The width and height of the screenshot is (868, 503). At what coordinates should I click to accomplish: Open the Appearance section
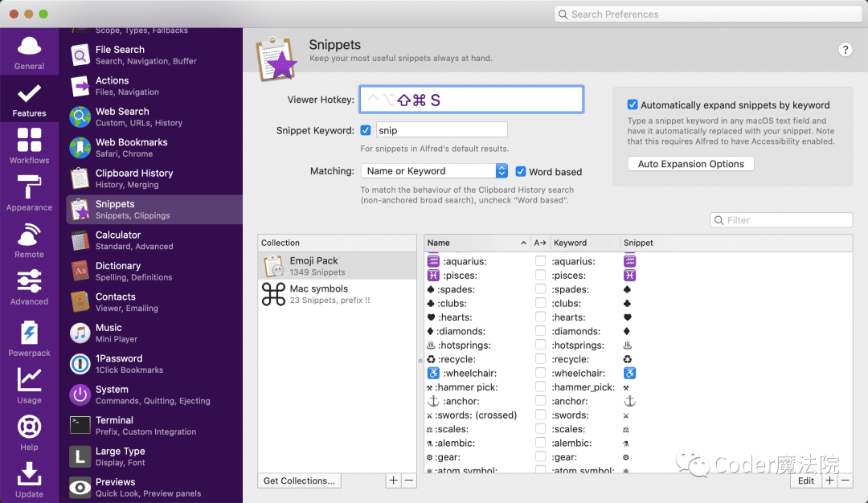coord(30,193)
